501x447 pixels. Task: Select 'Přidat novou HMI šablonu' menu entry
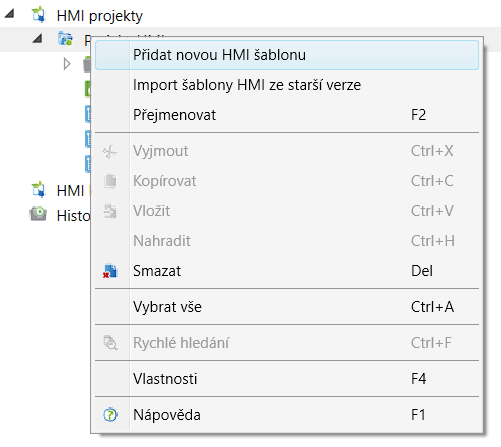click(287, 55)
